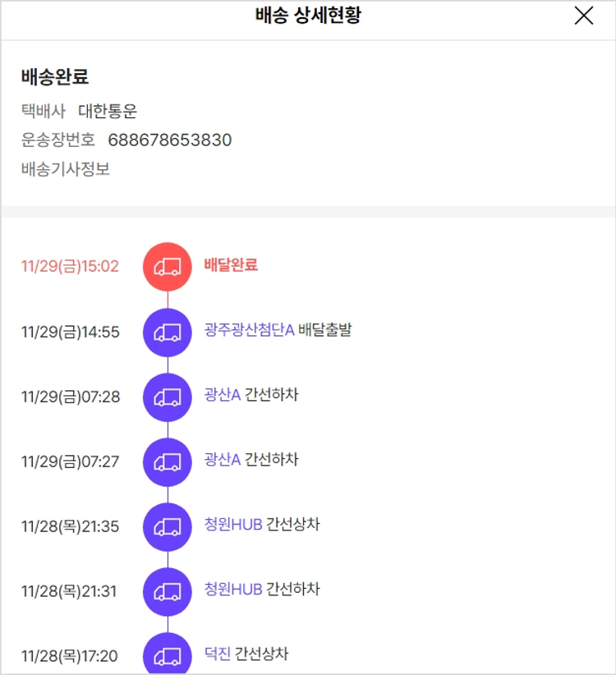Click the truck icon for 덕진 간선상차
This screenshot has width=616, height=675.
point(168,655)
